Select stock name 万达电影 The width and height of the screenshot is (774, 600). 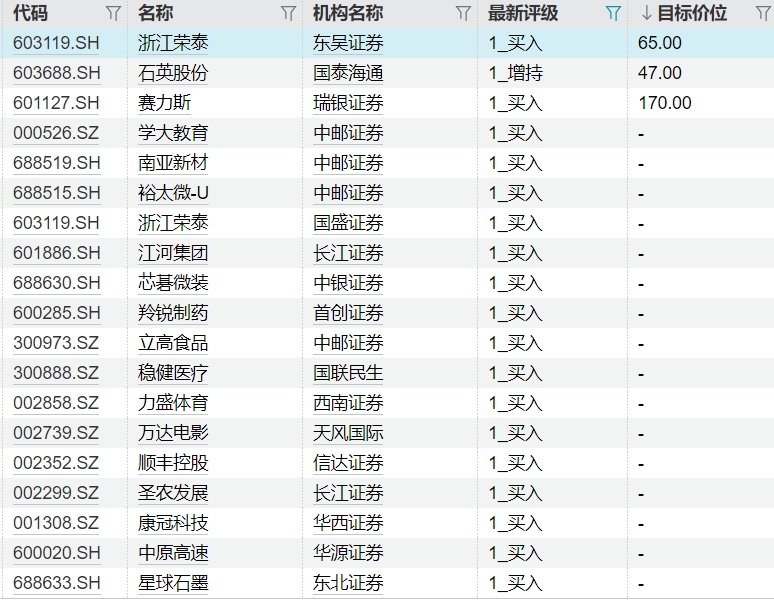(x=173, y=433)
